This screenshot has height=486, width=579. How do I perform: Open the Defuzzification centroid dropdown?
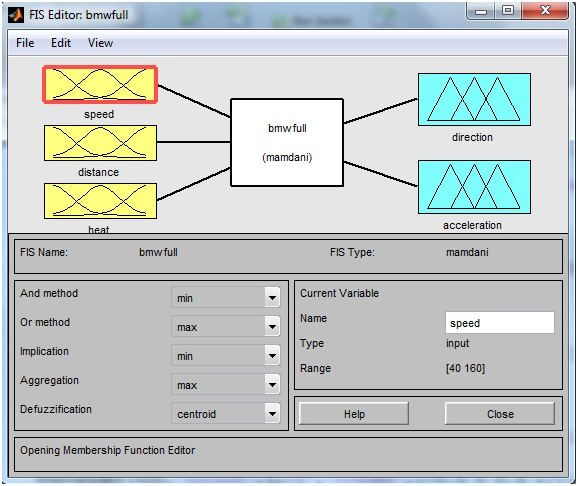(226, 413)
